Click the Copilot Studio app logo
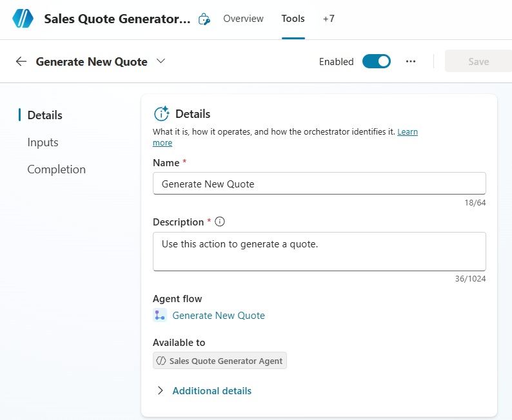Screen dimensions: 512x420 (x=23, y=19)
